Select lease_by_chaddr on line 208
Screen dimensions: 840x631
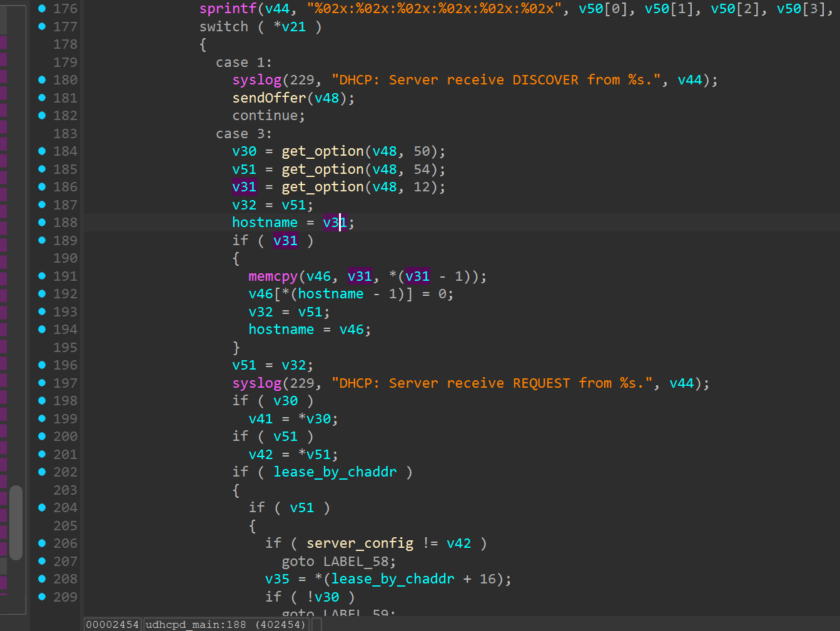point(393,579)
